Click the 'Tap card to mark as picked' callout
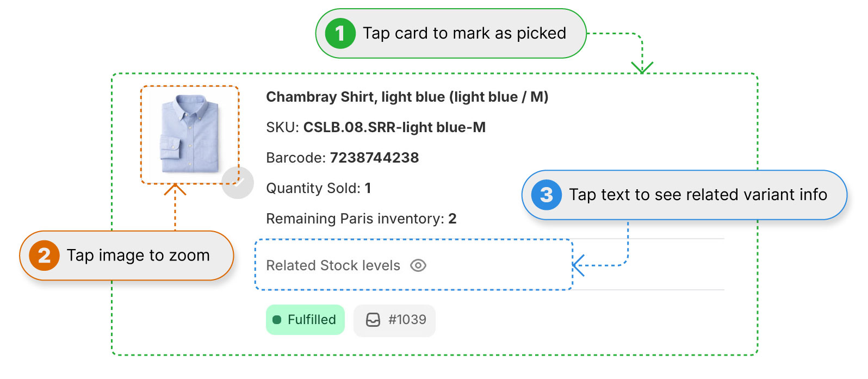The height and width of the screenshot is (379, 868). click(464, 34)
